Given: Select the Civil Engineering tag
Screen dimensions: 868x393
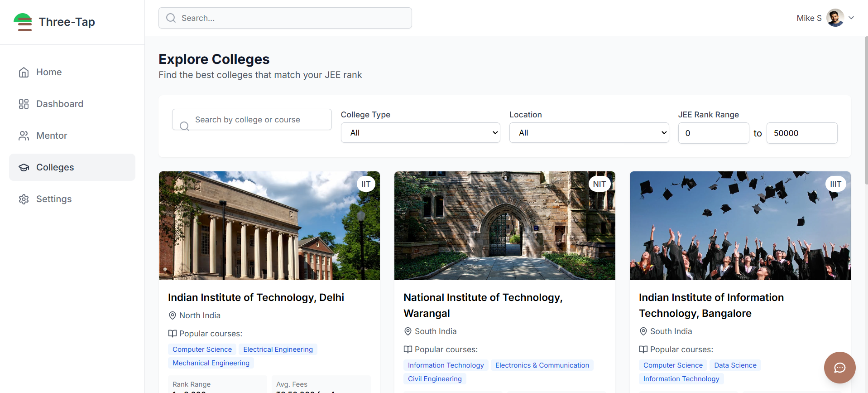Looking at the screenshot, I should pos(435,379).
